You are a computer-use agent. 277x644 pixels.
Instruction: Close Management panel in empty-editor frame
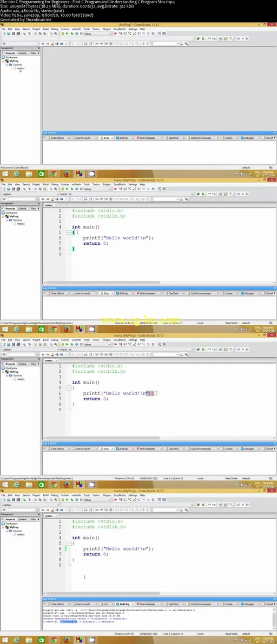point(39,48)
